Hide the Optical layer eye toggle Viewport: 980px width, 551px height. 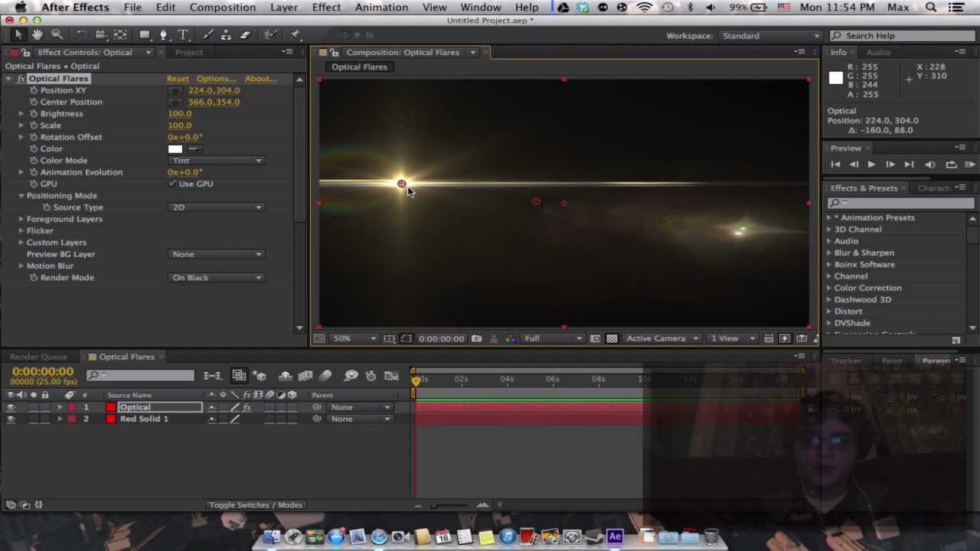click(x=11, y=407)
